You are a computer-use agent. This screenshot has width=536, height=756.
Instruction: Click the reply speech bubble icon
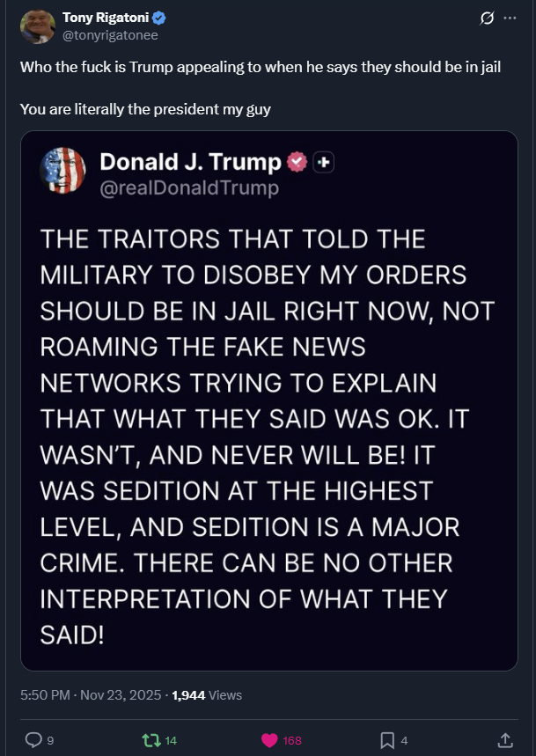tap(33, 740)
